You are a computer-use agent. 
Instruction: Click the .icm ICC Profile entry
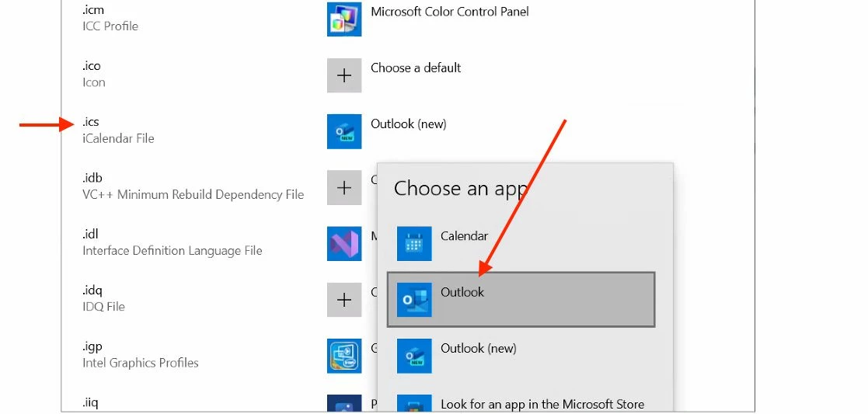[x=110, y=18]
